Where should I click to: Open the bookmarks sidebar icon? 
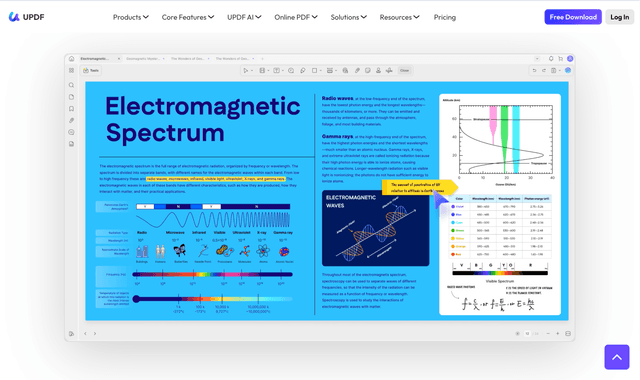[71, 109]
